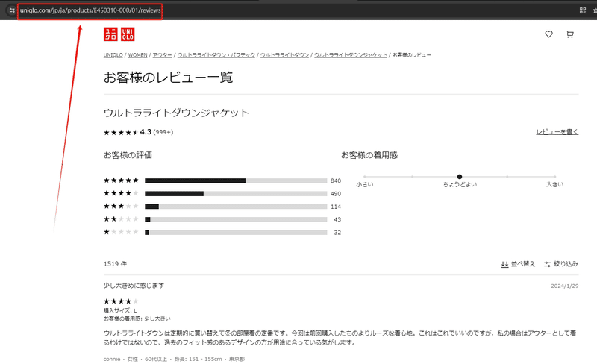Image resolution: width=597 pixels, height=364 pixels.
Task: Open the アウター breadcrumb link
Action: [x=162, y=55]
